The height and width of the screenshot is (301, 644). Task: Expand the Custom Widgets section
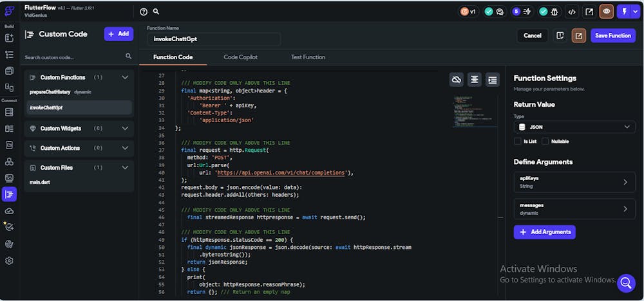[x=126, y=129]
